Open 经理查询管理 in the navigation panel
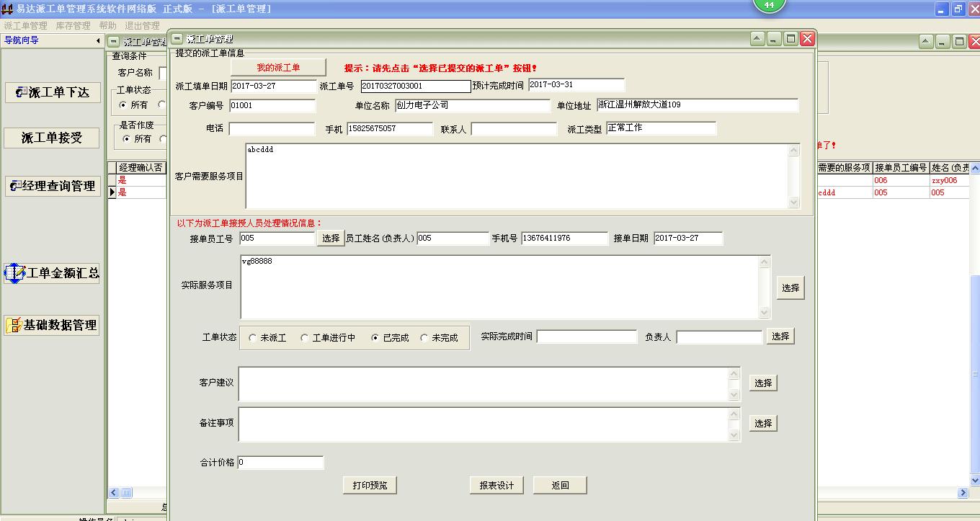Viewport: 980px width, 521px height. [x=53, y=185]
